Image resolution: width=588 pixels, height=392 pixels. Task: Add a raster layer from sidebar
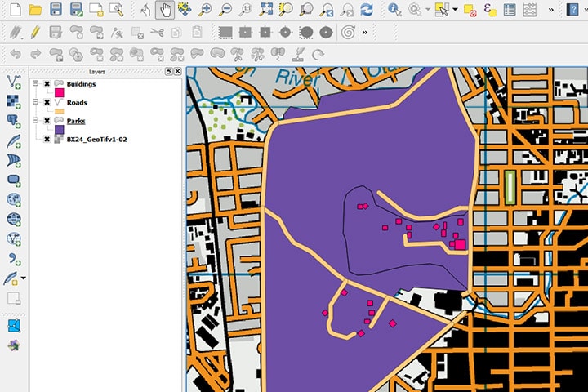pos(14,101)
